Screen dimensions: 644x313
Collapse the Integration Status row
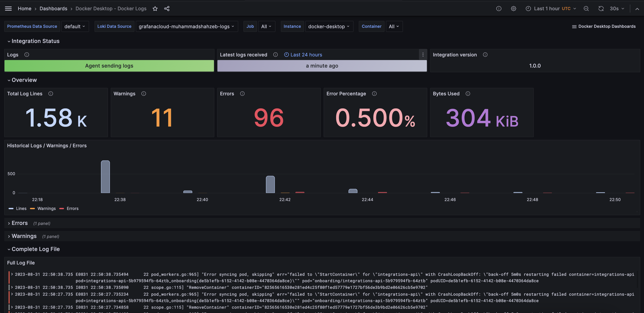pos(35,41)
